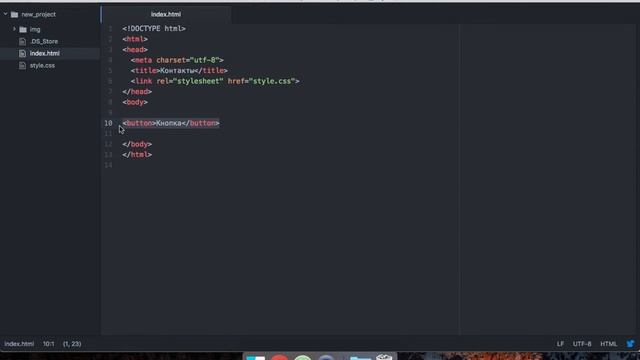Click the closing </button> tag
640x360 pixels.
[x=200, y=123]
